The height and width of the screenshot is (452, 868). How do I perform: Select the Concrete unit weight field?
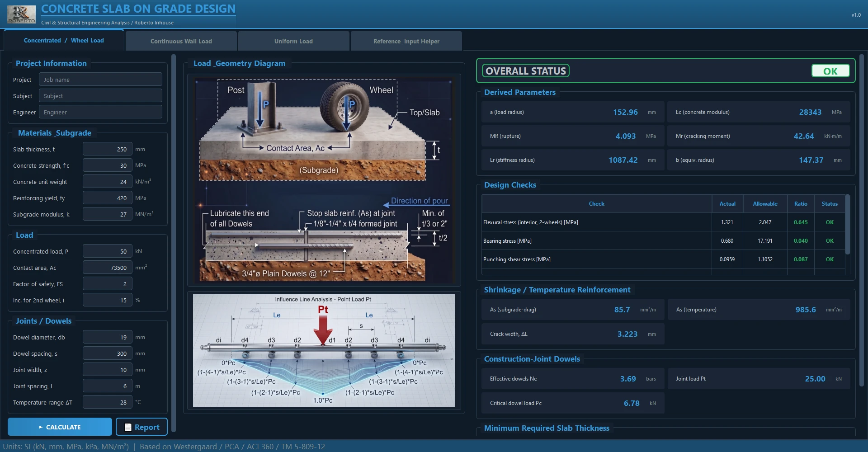107,182
